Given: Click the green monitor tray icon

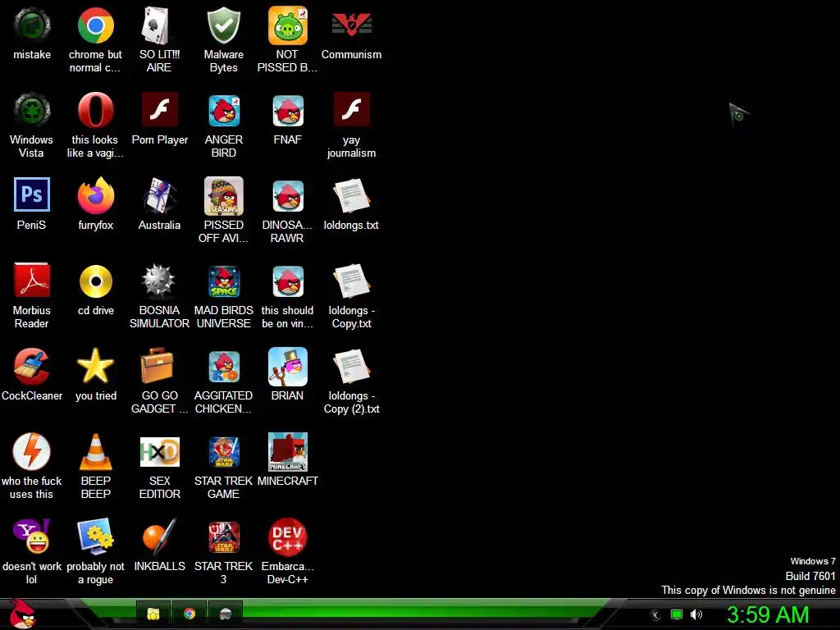Looking at the screenshot, I should (x=677, y=615).
